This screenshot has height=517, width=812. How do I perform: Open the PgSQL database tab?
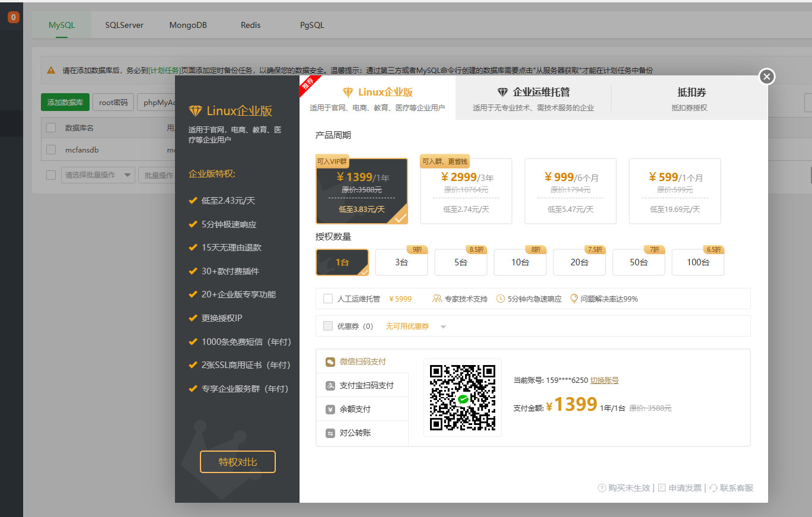(312, 26)
